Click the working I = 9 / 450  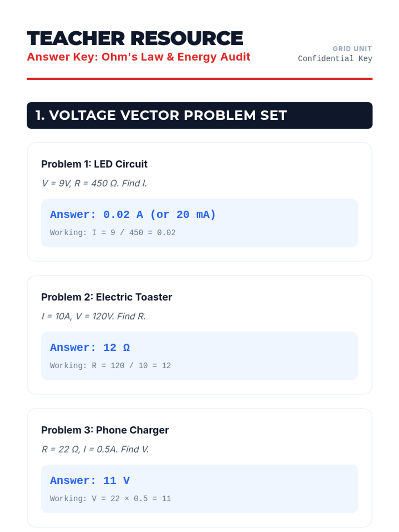pos(112,232)
